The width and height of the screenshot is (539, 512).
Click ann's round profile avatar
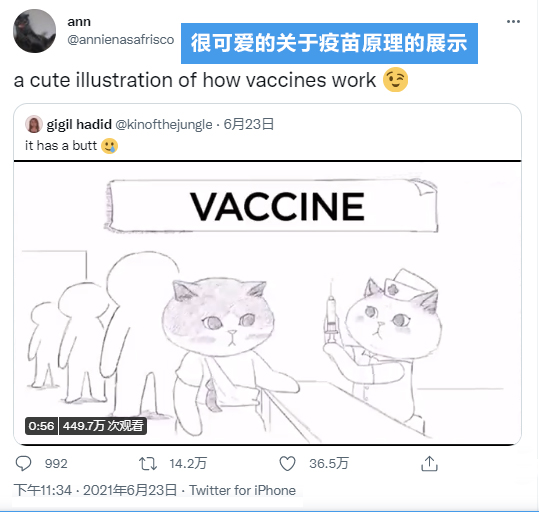click(34, 31)
